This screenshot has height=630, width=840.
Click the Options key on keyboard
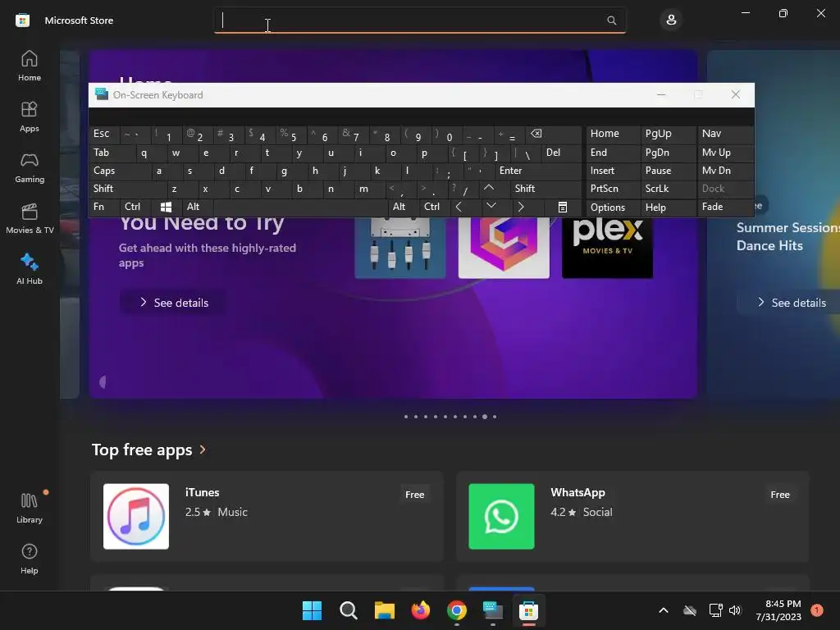tap(612, 208)
